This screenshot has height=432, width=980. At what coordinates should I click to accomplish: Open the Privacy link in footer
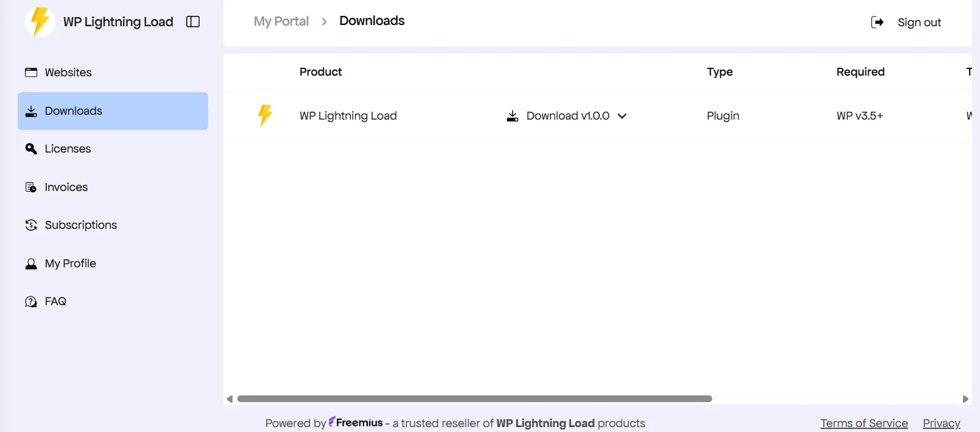click(941, 423)
